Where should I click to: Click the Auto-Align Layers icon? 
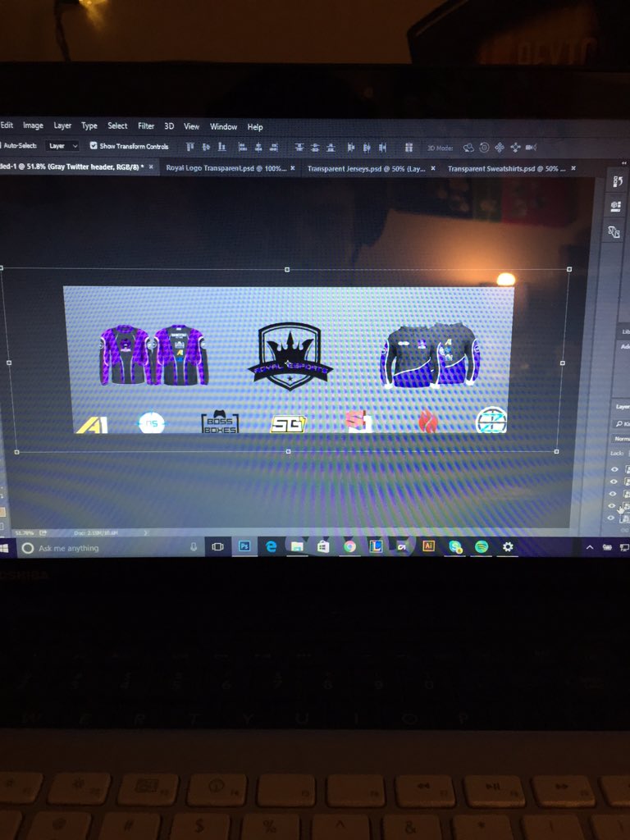(409, 147)
